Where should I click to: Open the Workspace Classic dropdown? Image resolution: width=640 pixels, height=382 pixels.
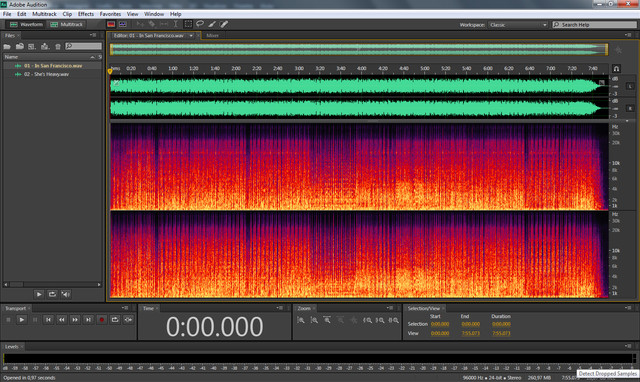click(x=518, y=25)
